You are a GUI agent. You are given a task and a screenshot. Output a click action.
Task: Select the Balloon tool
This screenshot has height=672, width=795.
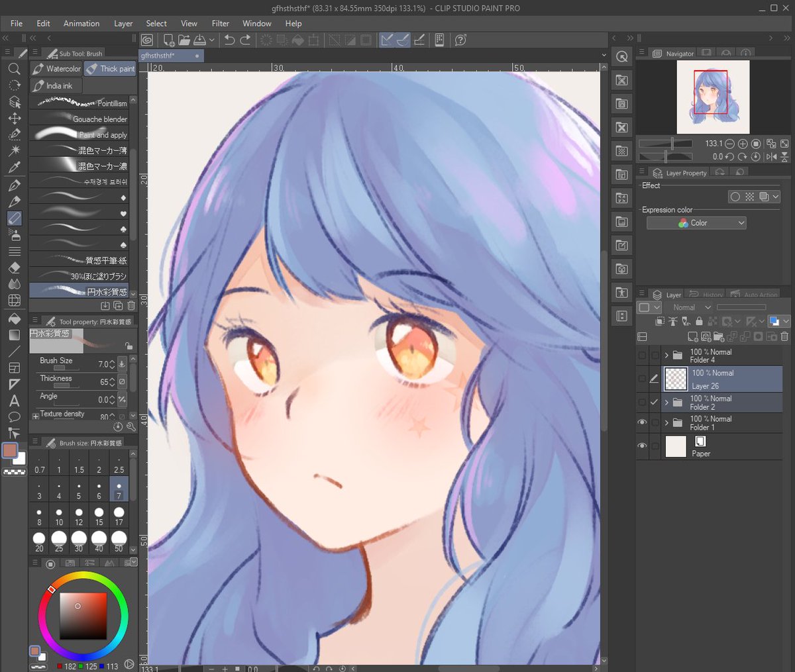coord(14,417)
